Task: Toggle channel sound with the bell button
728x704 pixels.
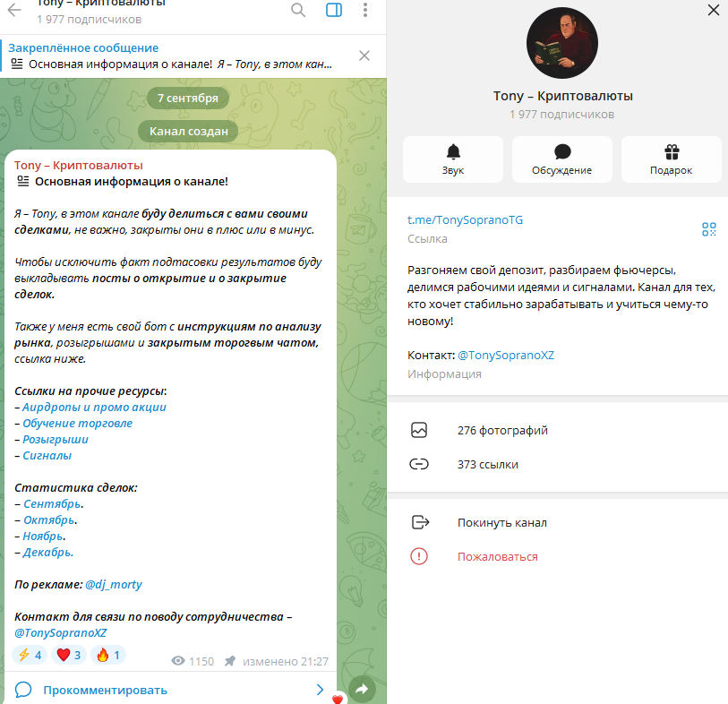Action: (453, 159)
